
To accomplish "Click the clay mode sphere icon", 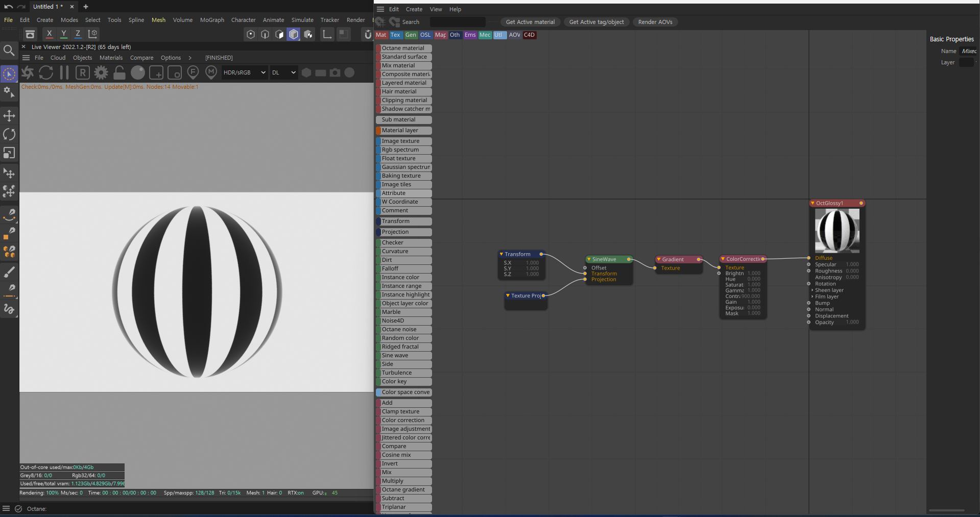I will (x=138, y=72).
